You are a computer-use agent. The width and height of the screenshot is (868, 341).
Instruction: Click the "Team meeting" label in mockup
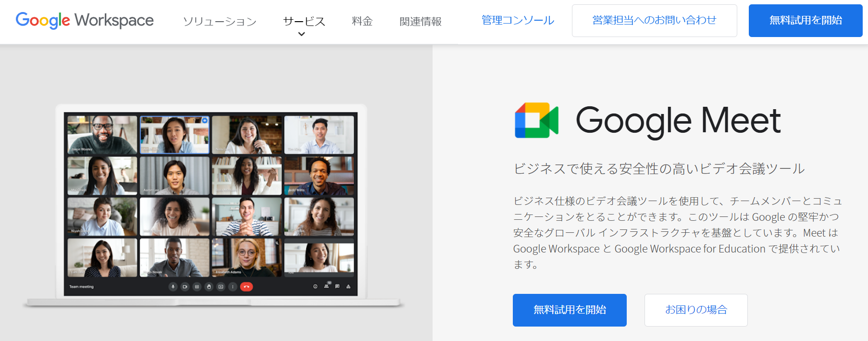pyautogui.click(x=81, y=287)
